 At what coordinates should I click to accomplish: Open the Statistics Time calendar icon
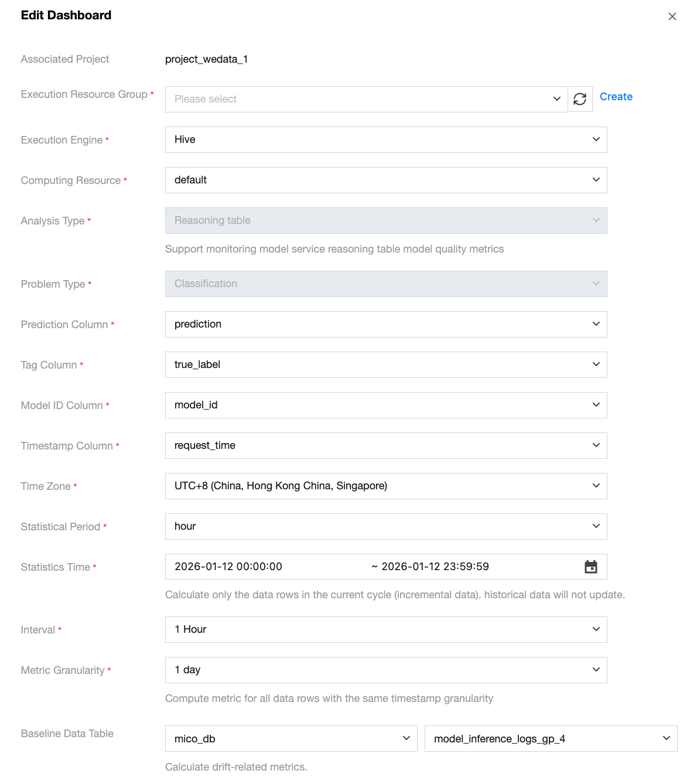pyautogui.click(x=591, y=567)
